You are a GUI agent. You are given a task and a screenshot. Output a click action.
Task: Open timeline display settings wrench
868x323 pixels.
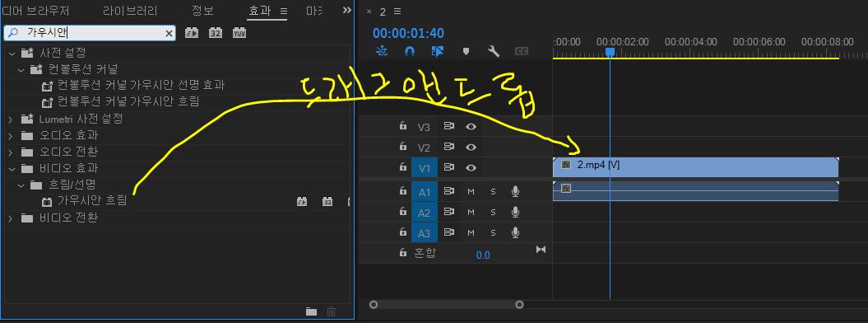coord(493,51)
